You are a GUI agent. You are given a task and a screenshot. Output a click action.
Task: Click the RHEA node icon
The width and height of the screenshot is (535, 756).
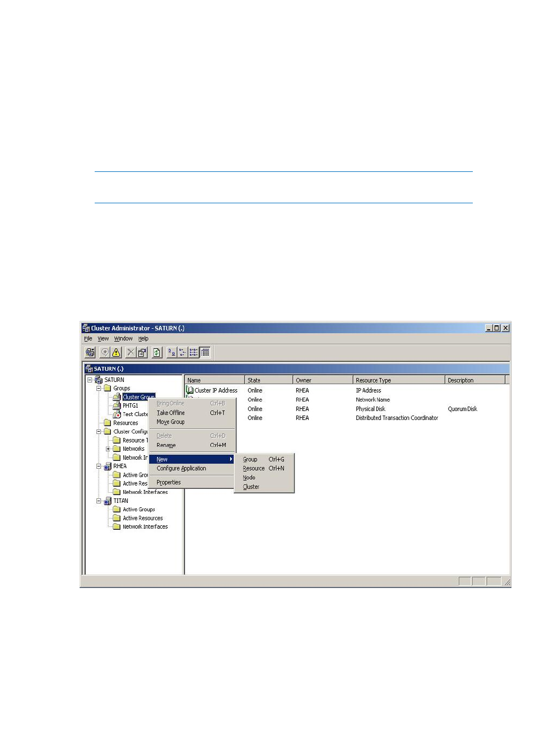tap(108, 466)
